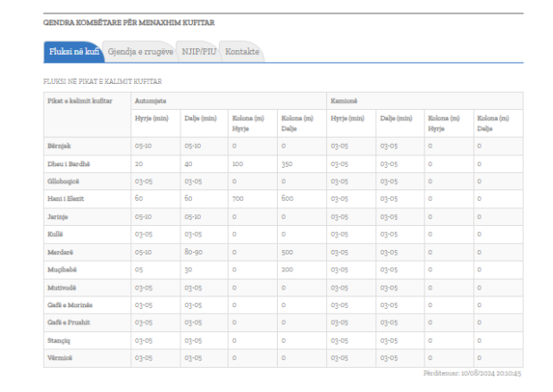Click the Pikat e kalimit kufitar header

pos(80,101)
